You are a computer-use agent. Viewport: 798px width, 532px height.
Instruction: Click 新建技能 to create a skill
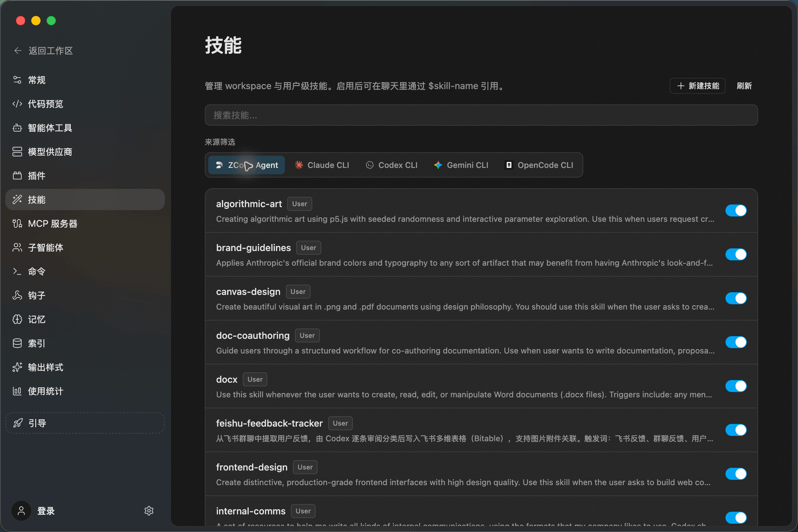tap(698, 86)
